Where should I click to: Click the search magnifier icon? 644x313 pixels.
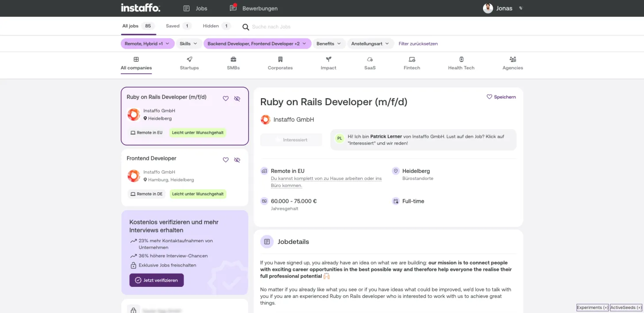click(246, 27)
